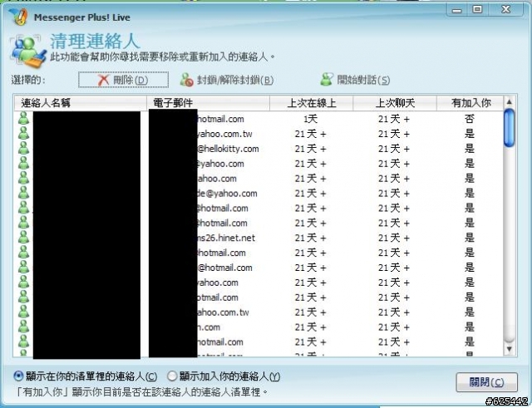Maximize the Messenger Plus! Live window
This screenshot has width=532, height=408.
click(x=477, y=10)
